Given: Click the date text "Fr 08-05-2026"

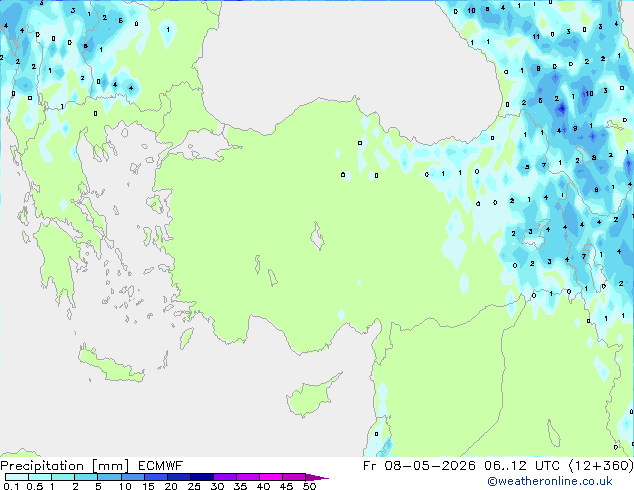Looking at the screenshot, I should coord(419,466).
